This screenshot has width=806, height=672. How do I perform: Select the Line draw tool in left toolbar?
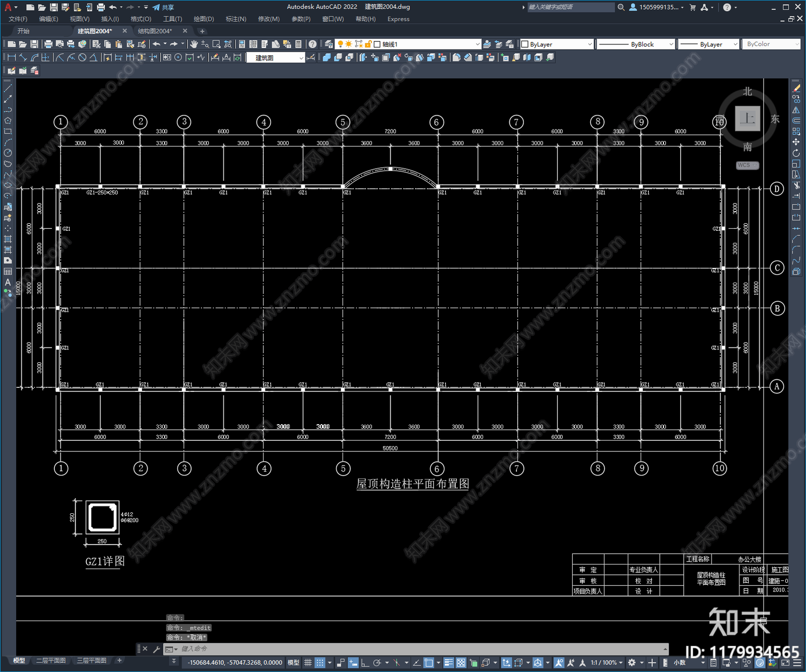tap(8, 88)
